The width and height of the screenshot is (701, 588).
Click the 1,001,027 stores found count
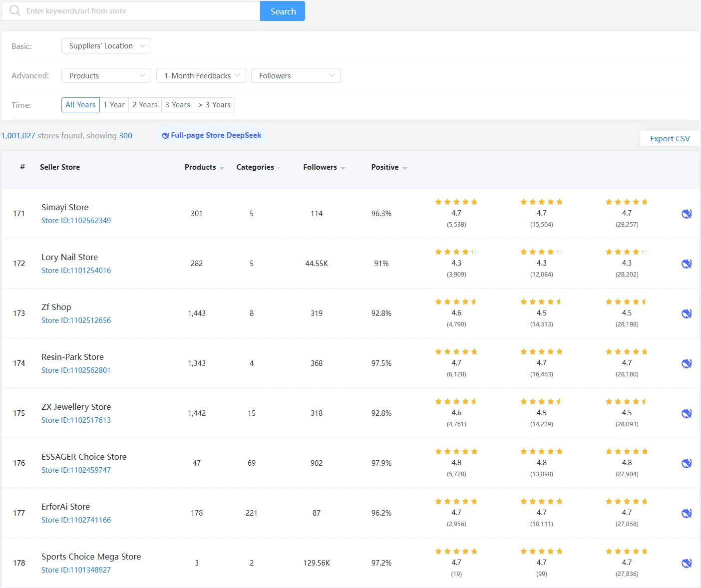(18, 135)
